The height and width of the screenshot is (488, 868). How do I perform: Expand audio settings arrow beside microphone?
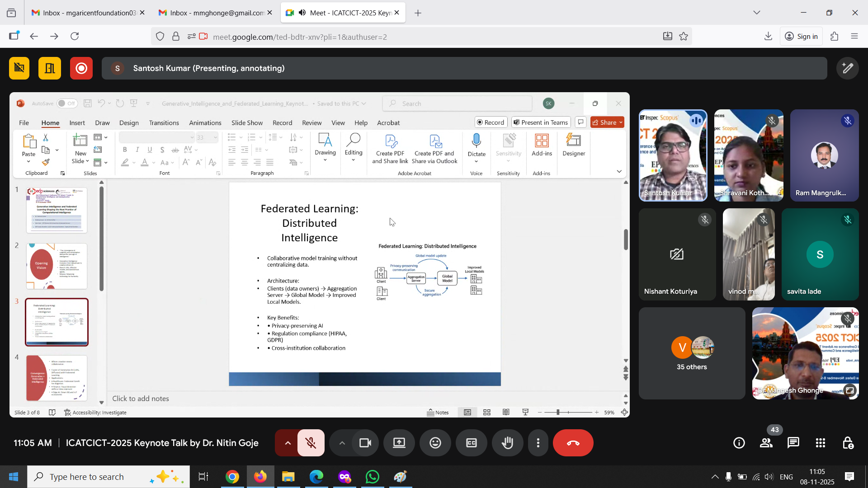pos(288,443)
